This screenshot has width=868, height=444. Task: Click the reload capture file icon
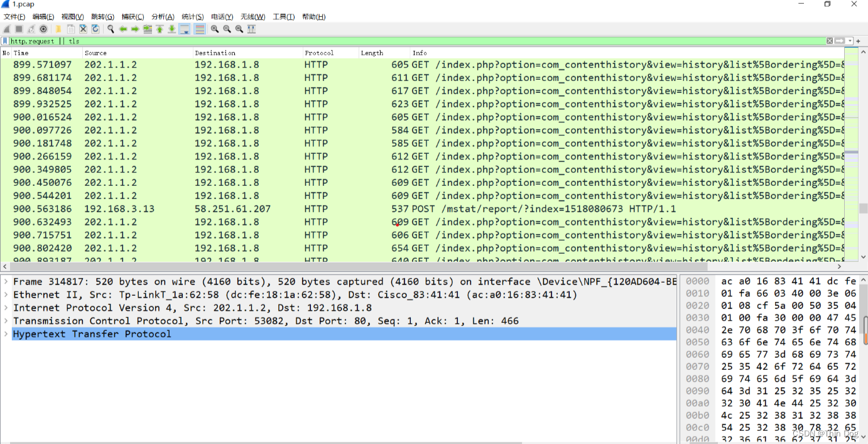click(x=95, y=29)
